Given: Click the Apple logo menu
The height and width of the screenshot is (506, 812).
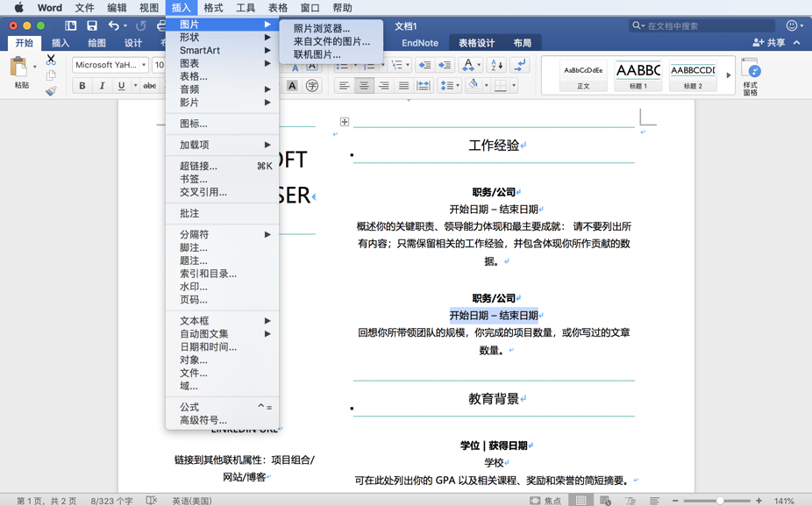Looking at the screenshot, I should pyautogui.click(x=18, y=7).
